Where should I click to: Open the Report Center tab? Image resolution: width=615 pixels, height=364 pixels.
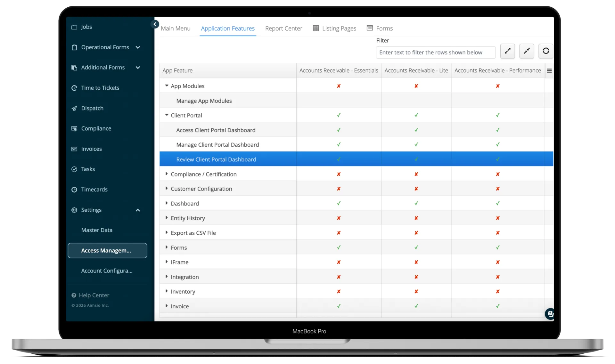click(283, 28)
